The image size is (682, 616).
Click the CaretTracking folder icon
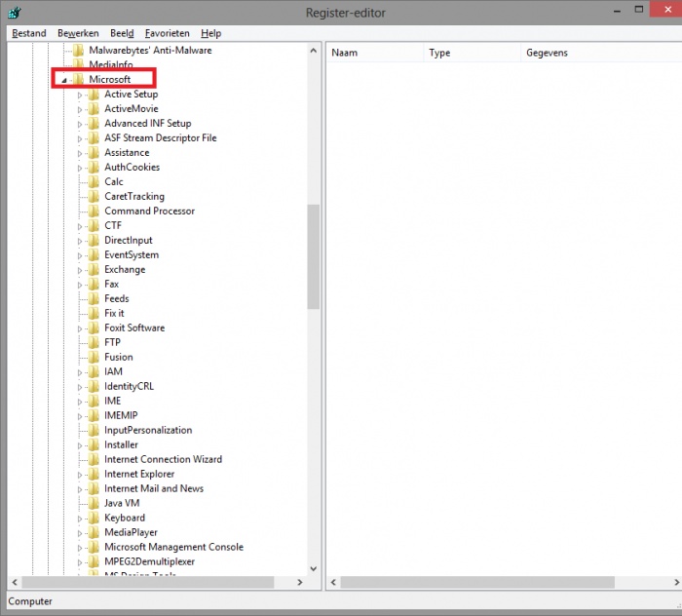[x=94, y=196]
